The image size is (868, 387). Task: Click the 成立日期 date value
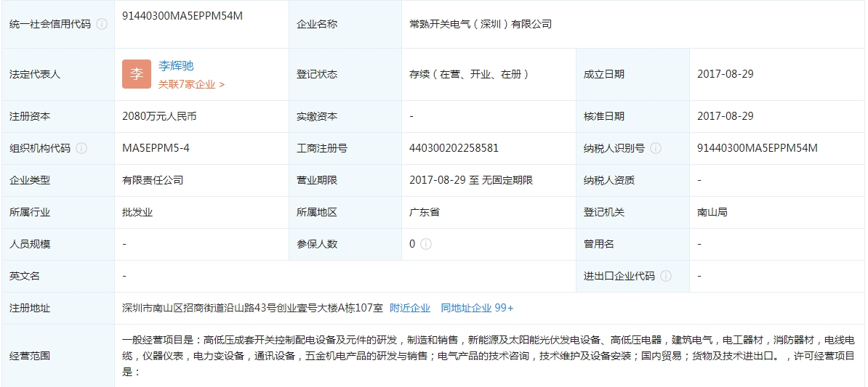[725, 74]
